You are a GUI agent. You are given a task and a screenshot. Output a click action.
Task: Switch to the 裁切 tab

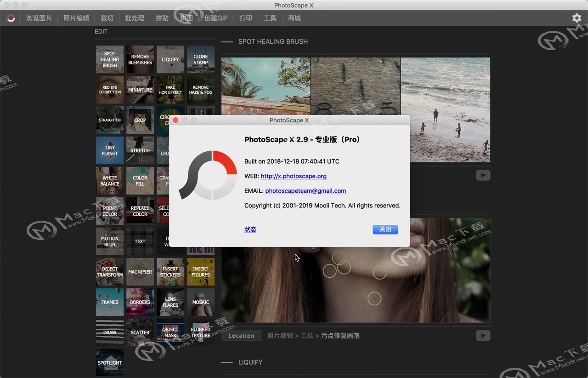coord(107,18)
